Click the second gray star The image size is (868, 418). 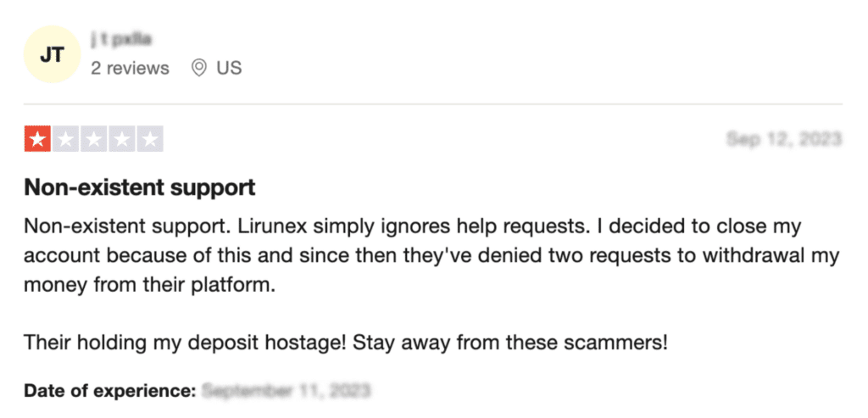coord(66,139)
